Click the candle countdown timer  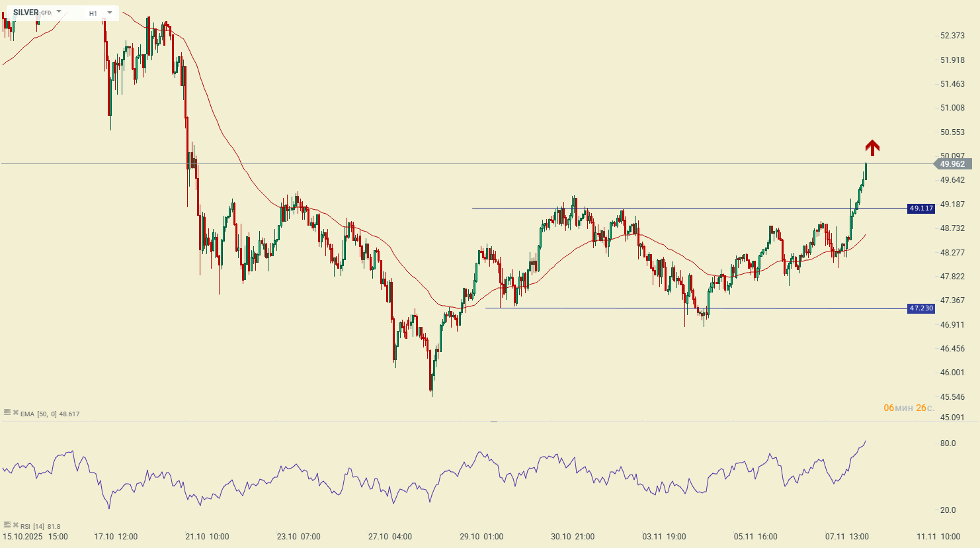pos(909,408)
